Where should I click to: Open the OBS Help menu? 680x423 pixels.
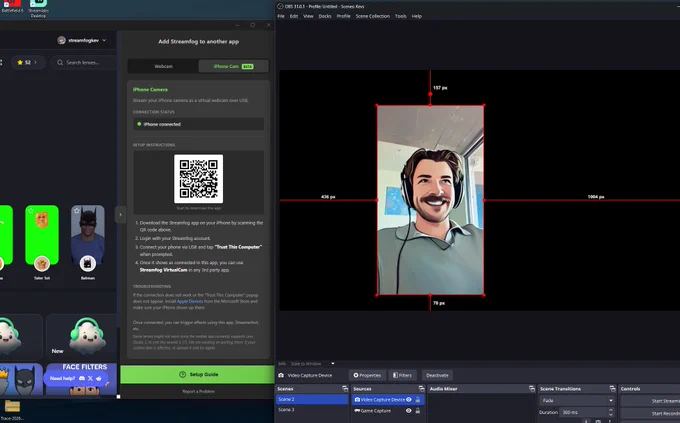coord(416,16)
